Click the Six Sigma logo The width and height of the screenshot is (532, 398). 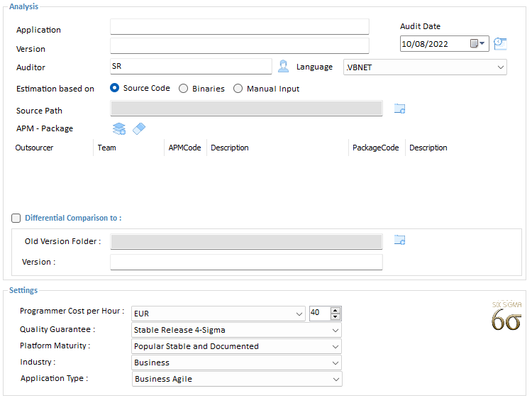coord(506,315)
